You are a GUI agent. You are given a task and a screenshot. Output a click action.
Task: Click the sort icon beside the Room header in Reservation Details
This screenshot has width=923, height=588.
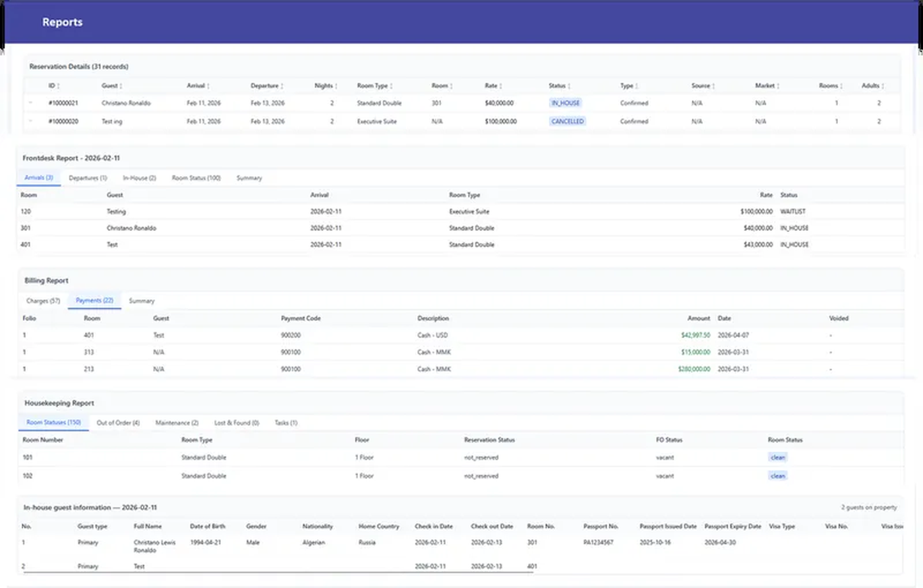(x=451, y=86)
